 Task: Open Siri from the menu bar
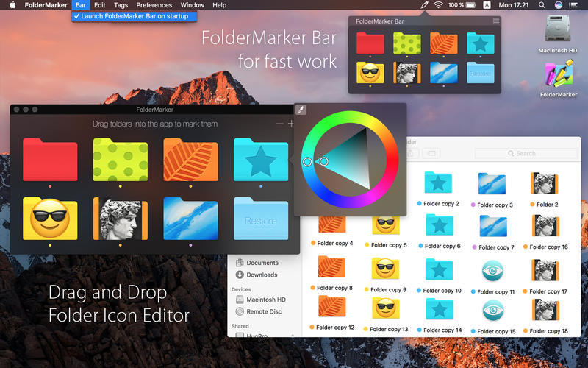559,5
